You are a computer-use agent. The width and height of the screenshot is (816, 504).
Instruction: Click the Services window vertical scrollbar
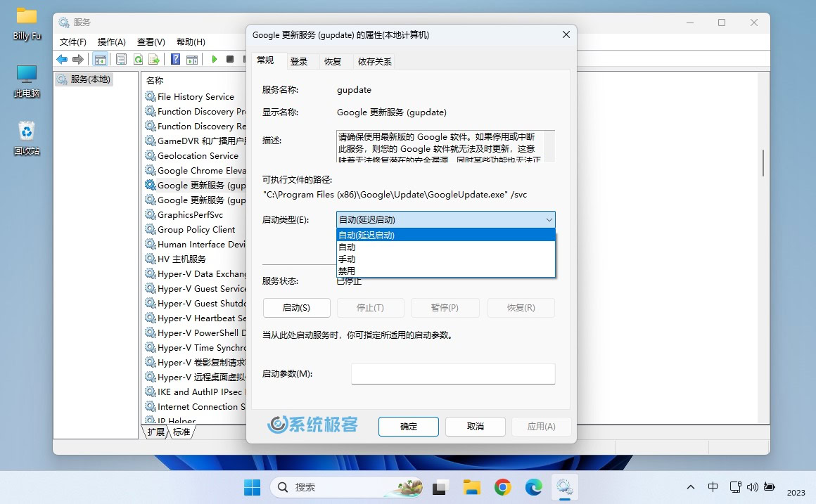tap(763, 163)
